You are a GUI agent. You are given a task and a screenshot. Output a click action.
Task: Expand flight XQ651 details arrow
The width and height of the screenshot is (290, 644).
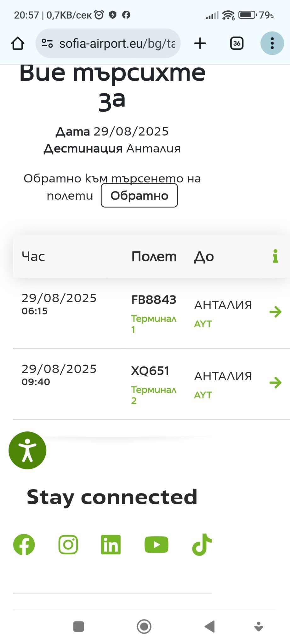coord(275,383)
